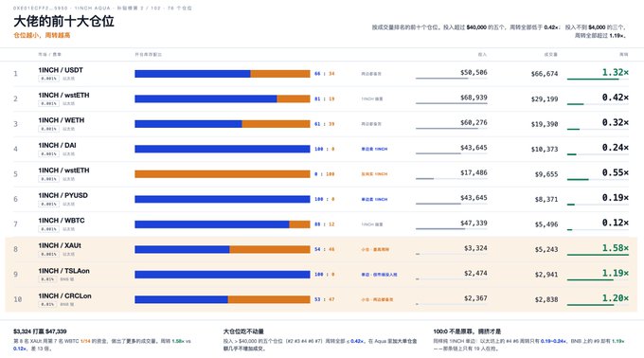
Task: Click the footer heading $3,324 打赢 $47,339
Action: click(x=40, y=331)
